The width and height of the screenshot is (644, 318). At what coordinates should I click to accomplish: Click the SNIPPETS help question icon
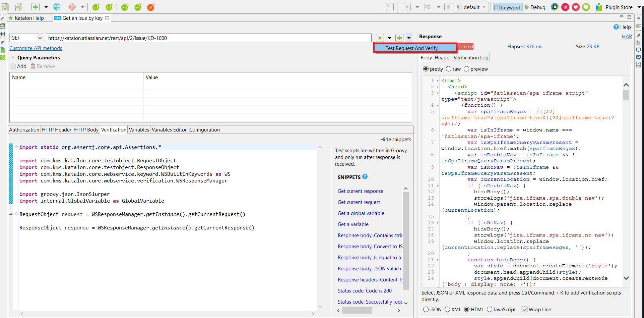[x=365, y=176]
